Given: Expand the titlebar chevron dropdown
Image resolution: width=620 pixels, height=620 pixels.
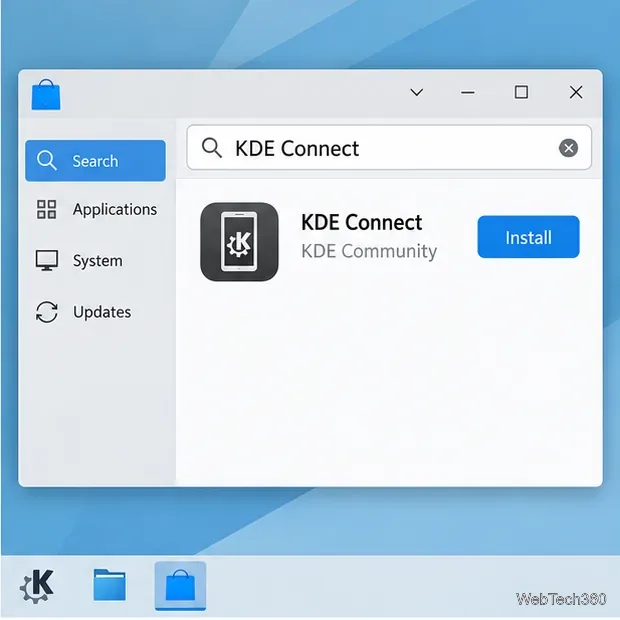Looking at the screenshot, I should click(417, 93).
